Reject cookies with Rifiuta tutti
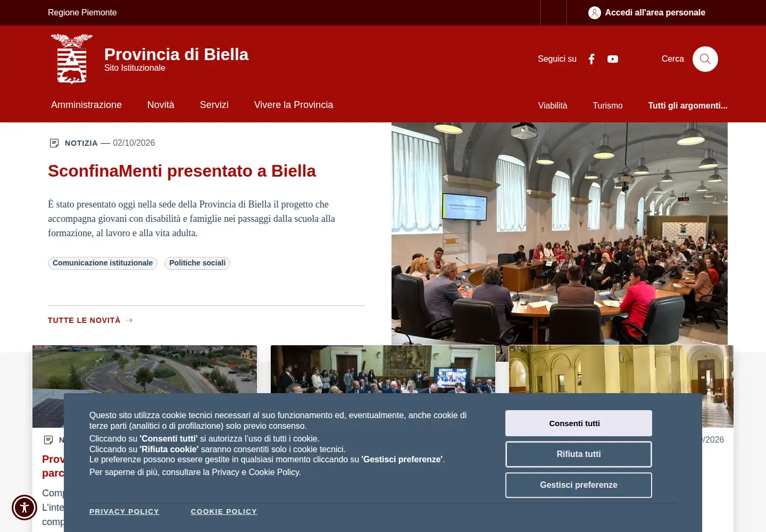 (x=579, y=454)
